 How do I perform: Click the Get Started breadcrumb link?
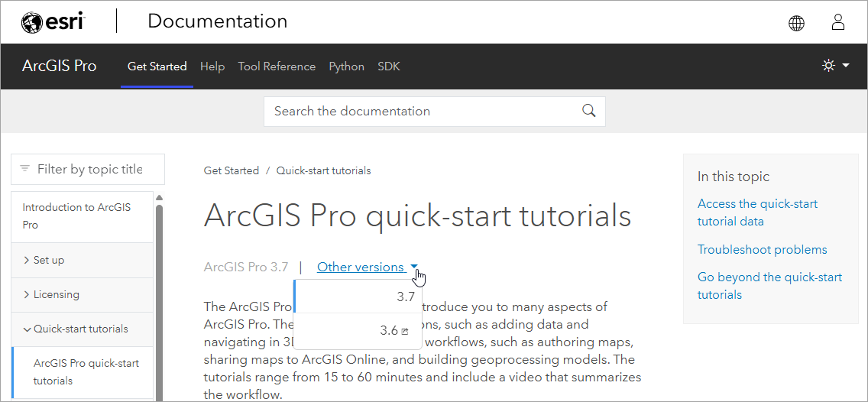tap(232, 170)
